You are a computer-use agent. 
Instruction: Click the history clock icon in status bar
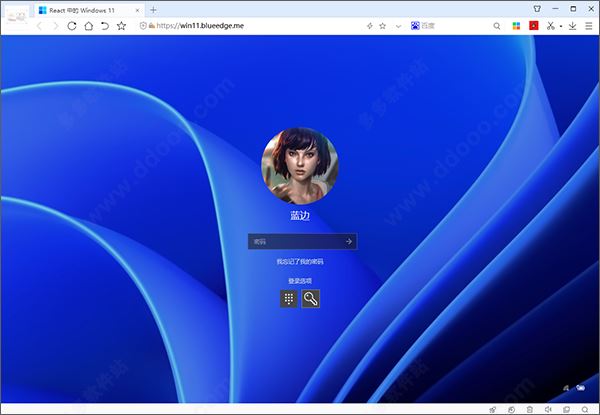click(x=511, y=410)
